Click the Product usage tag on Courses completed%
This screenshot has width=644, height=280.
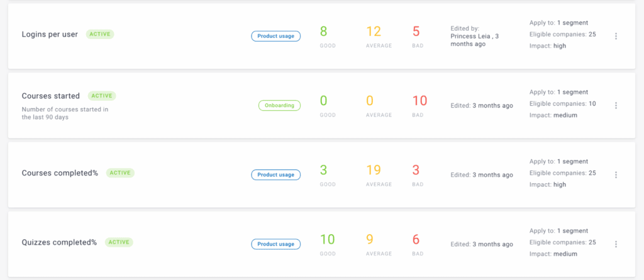275,175
